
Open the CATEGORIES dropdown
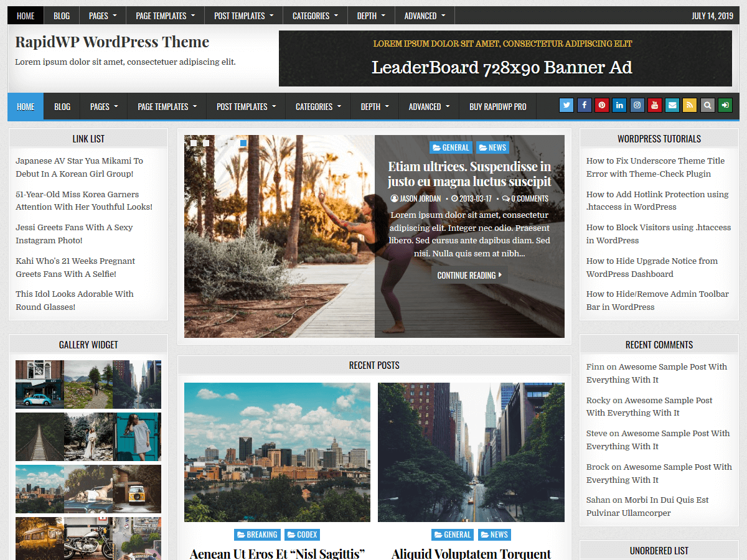[x=318, y=105]
